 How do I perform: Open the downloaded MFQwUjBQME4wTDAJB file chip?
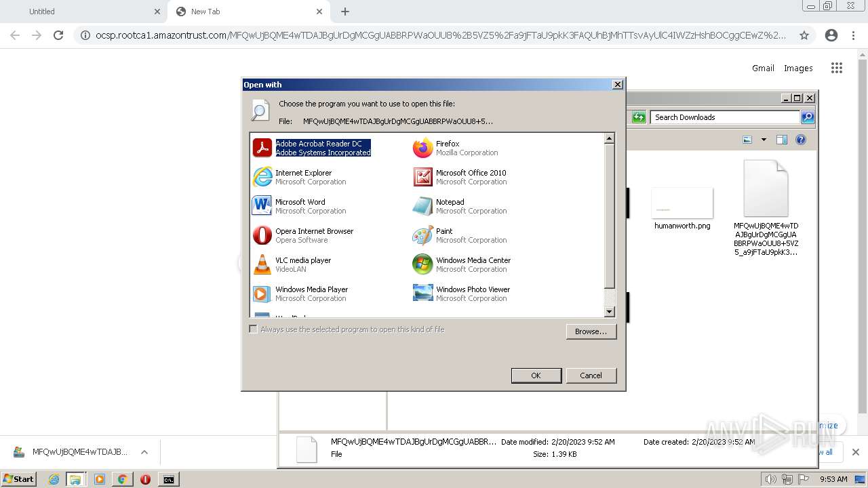(71, 452)
